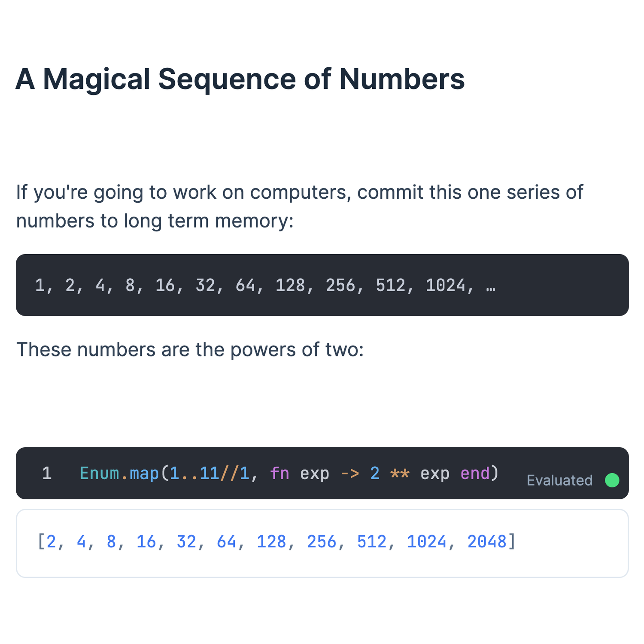Click the 2048 value in the output
Viewport: 644px width, 644px height.
point(487,542)
